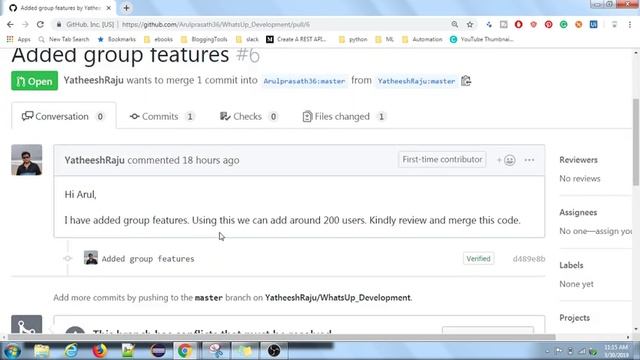Open the Eclipse icon in taskbar
Viewport: 640px width, 360px height.
click(x=158, y=351)
